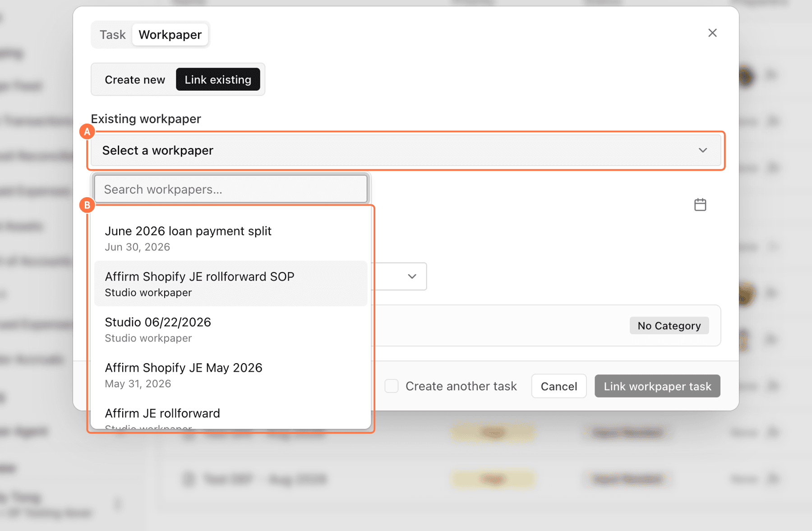Image resolution: width=812 pixels, height=531 pixels.
Task: Choose the Create new option
Action: [x=135, y=80]
